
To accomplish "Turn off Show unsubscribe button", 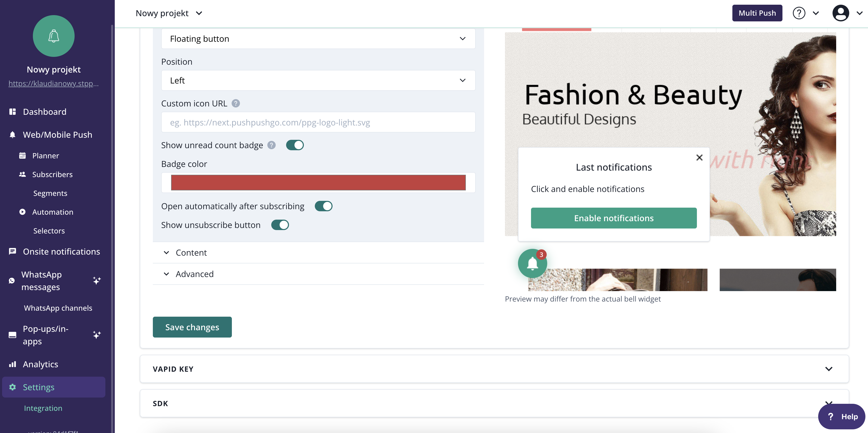I will coord(280,225).
